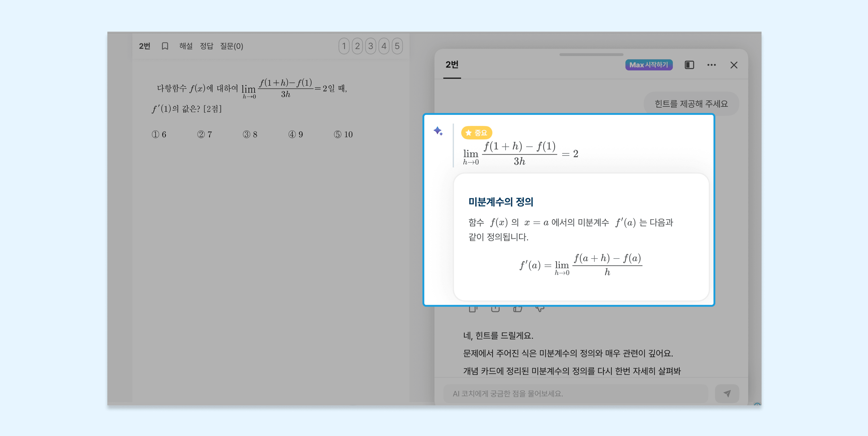Click the text 네, 힌트를 드릴게요.

pyautogui.click(x=498, y=335)
